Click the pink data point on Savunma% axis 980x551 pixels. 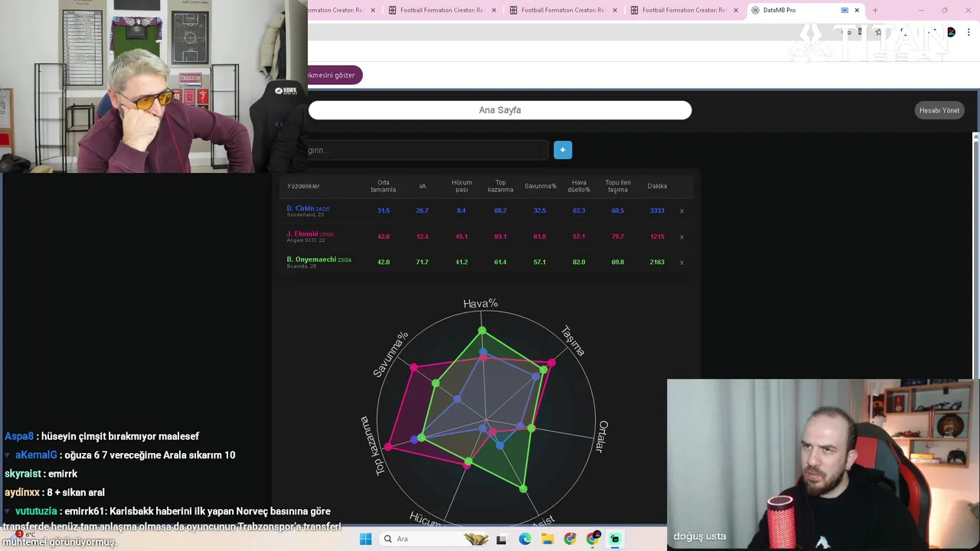click(x=414, y=368)
